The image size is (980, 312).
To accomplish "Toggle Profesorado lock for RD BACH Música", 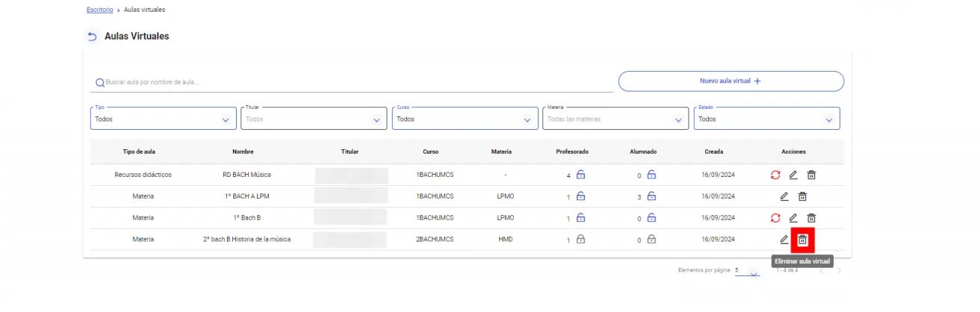I will pos(580,175).
